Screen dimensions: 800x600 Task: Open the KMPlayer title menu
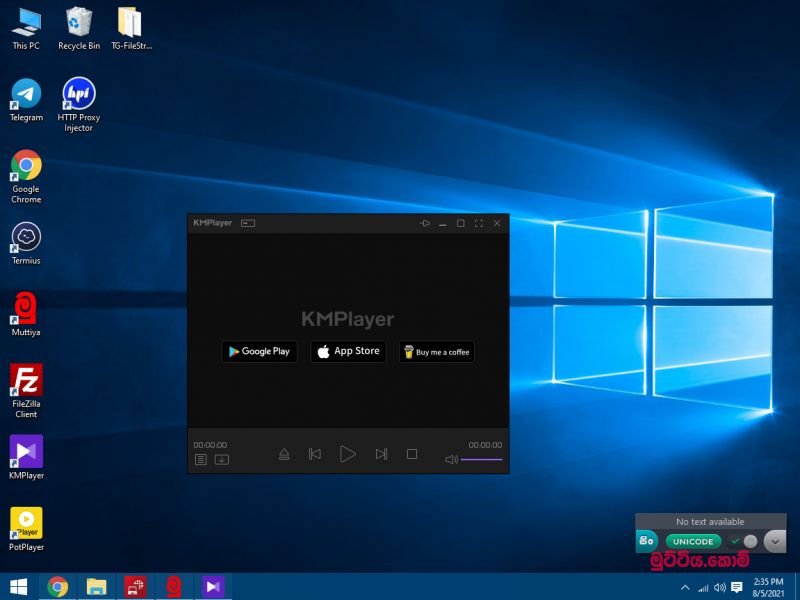[x=212, y=223]
